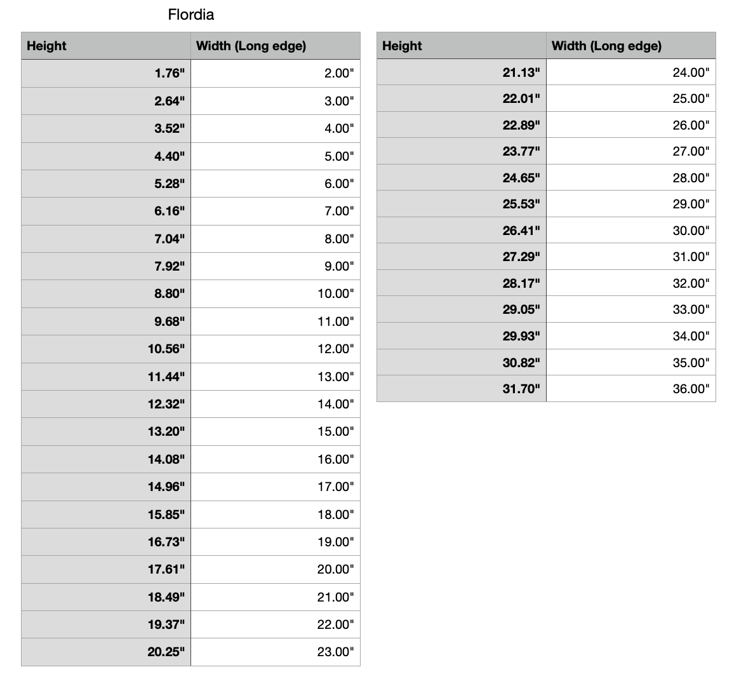Select the 20.25" height cell

106,652
